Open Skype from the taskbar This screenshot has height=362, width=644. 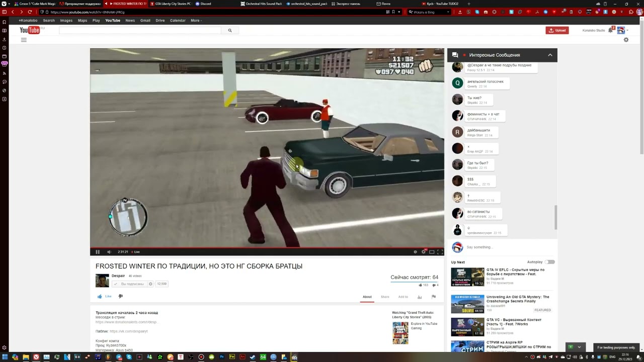click(x=129, y=357)
